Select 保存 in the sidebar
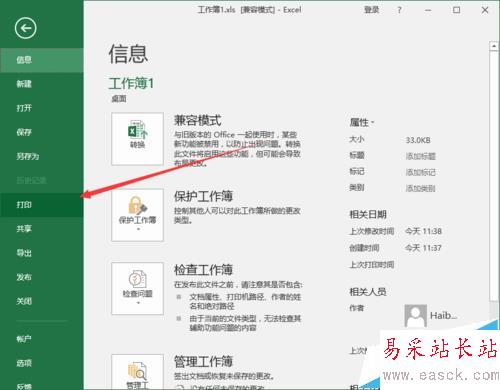The width and height of the screenshot is (500, 390). tap(42, 132)
